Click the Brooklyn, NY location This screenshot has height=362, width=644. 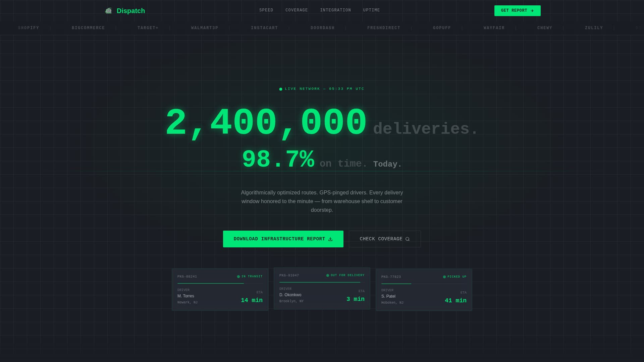pos(291,301)
